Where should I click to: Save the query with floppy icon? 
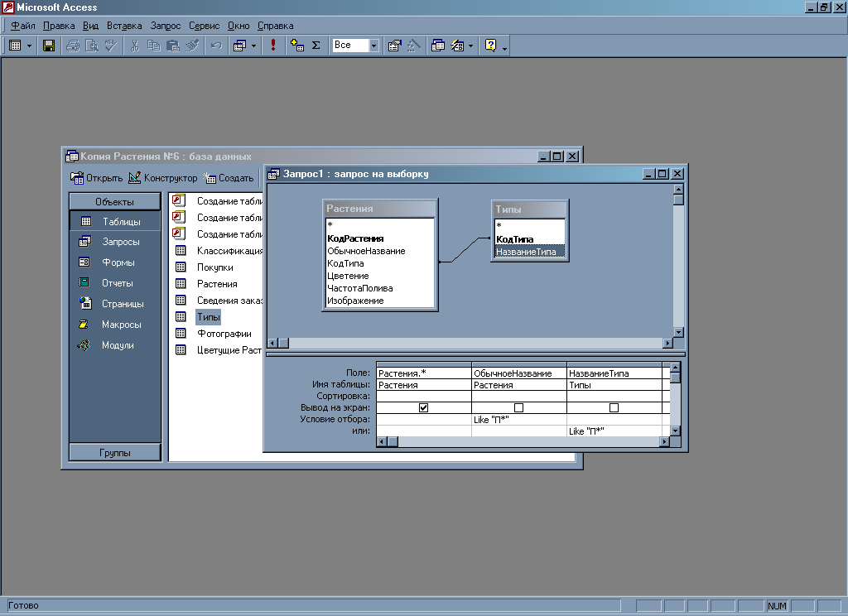(49, 46)
